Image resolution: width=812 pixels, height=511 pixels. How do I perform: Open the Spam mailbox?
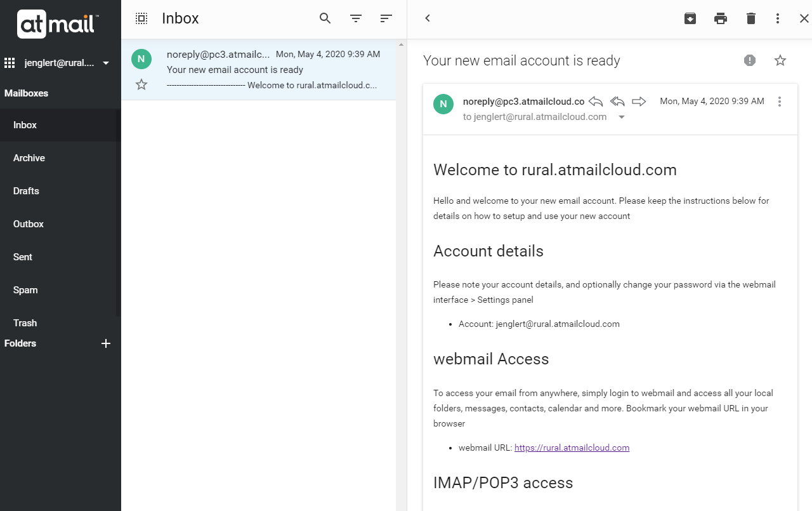[60, 290]
